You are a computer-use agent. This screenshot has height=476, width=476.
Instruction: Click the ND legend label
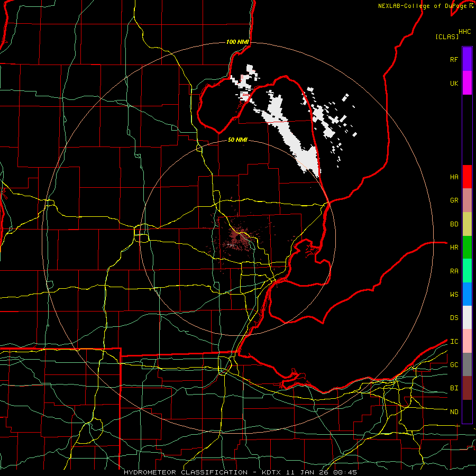tap(454, 412)
